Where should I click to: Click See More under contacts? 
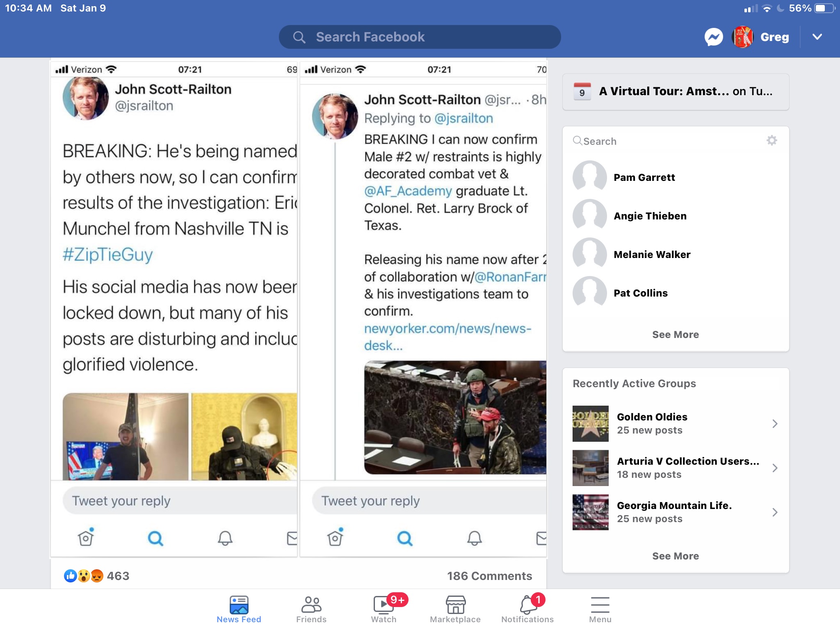tap(675, 335)
